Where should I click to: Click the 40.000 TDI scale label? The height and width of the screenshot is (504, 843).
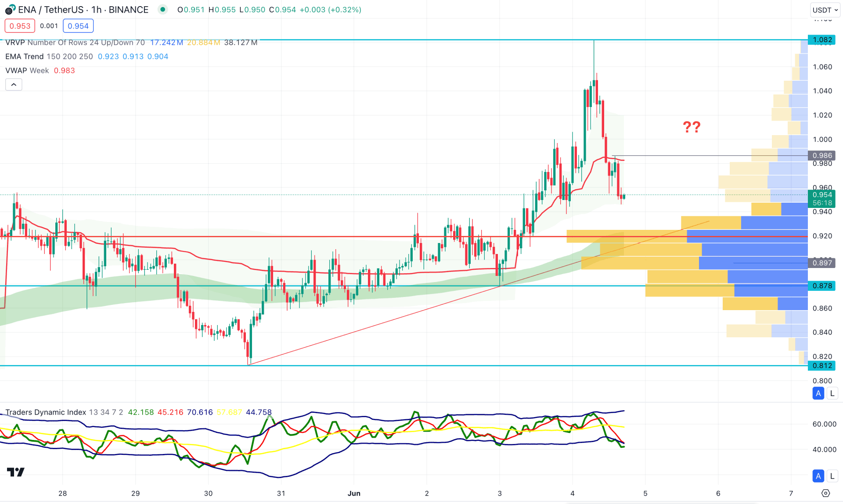pyautogui.click(x=824, y=450)
